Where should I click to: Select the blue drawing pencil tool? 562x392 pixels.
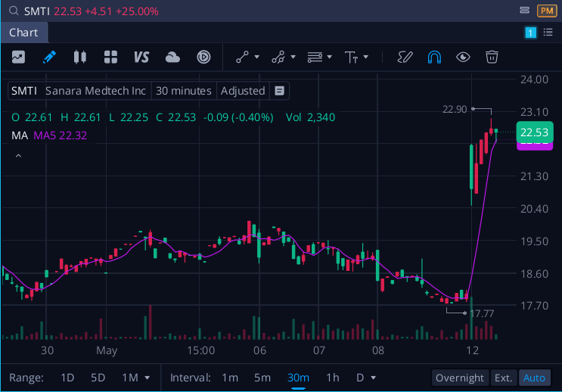(49, 57)
